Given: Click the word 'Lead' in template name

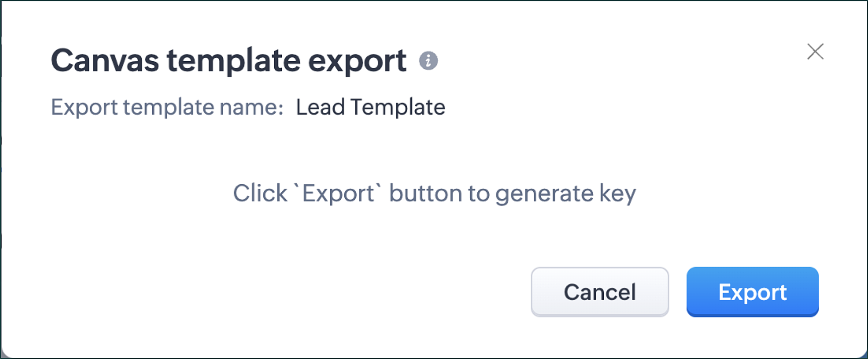Looking at the screenshot, I should 320,107.
